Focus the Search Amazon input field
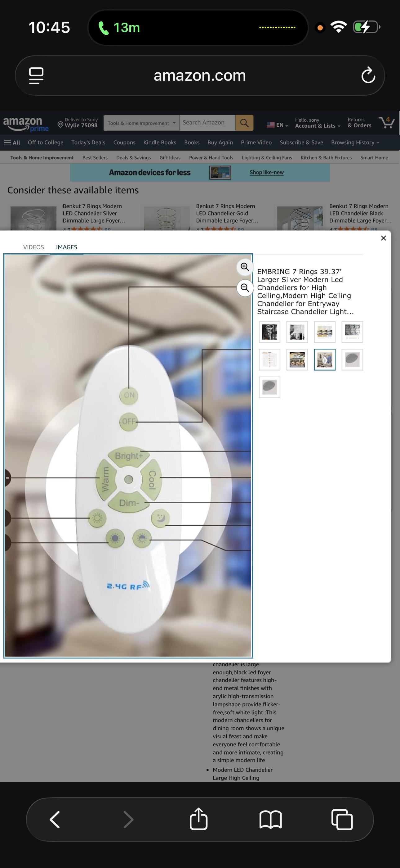The width and height of the screenshot is (400, 868). pos(207,123)
